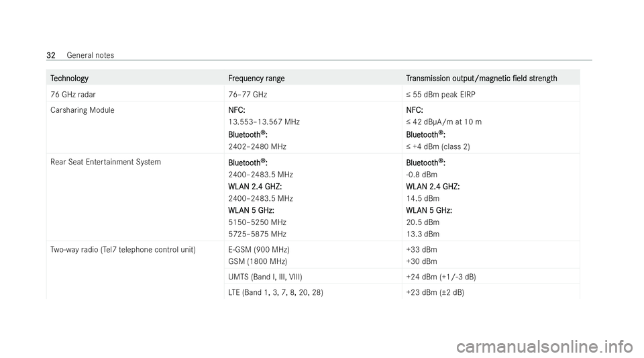Click the +23 dBm (±2 dB) value

(x=435, y=292)
